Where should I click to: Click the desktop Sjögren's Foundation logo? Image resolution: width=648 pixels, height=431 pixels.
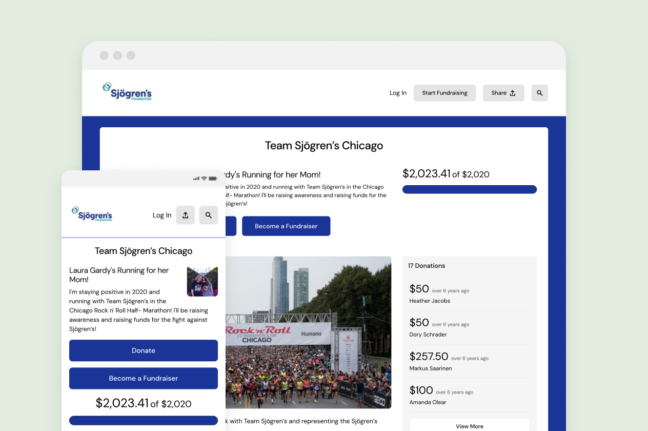coord(127,91)
